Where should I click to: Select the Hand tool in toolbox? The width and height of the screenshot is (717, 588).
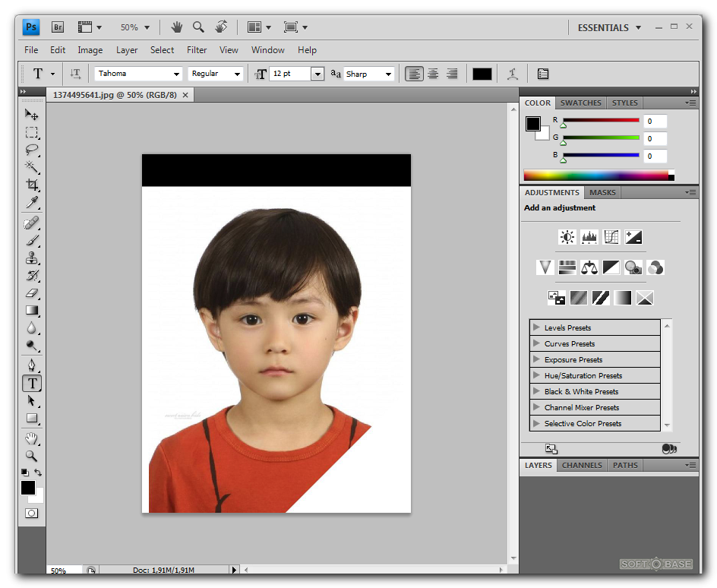tap(32, 439)
